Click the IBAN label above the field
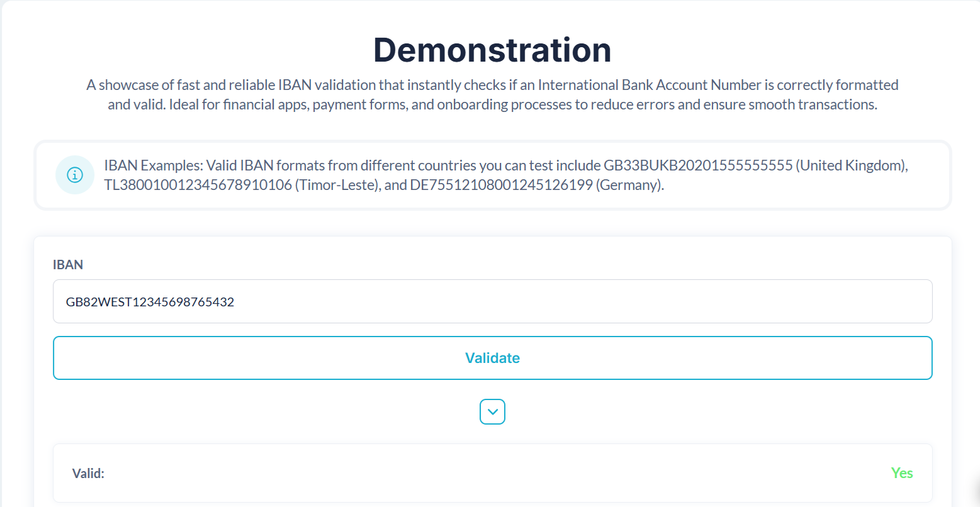Viewport: 980px width, 507px height. [x=68, y=265]
